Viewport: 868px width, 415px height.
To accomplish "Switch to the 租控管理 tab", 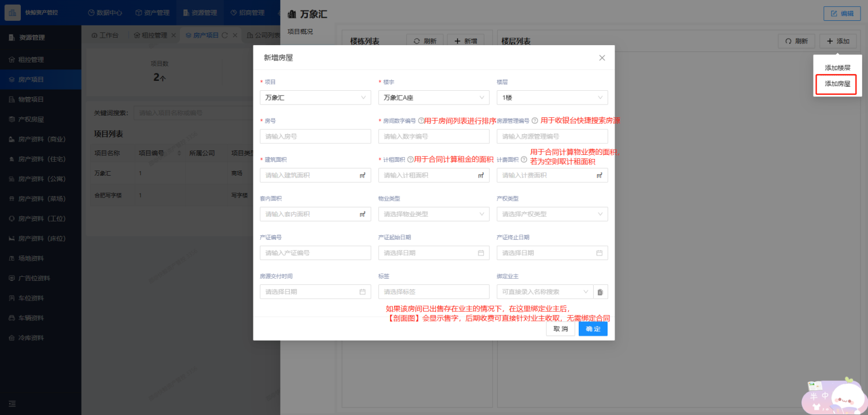I will [150, 35].
